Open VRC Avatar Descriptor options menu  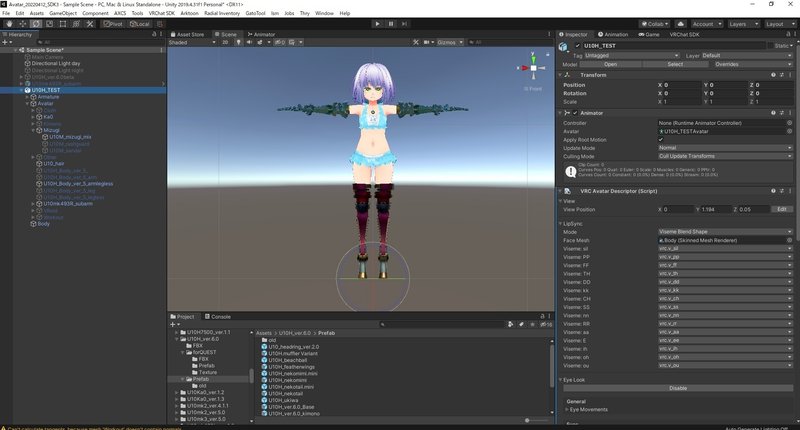click(790, 191)
